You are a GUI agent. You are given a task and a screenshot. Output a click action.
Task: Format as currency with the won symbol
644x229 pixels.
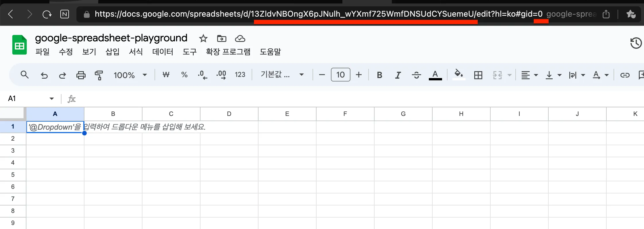pyautogui.click(x=166, y=75)
